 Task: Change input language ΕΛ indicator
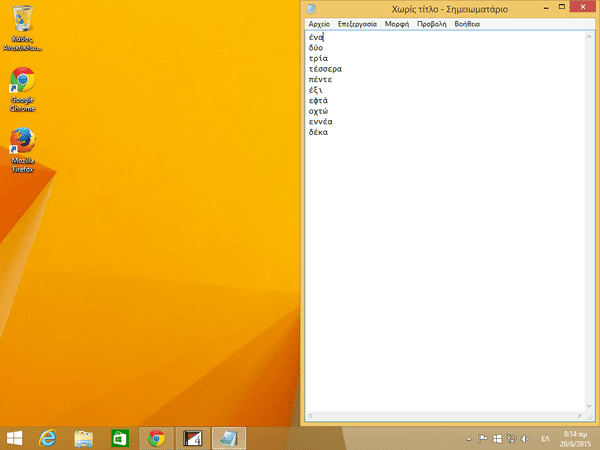point(546,439)
